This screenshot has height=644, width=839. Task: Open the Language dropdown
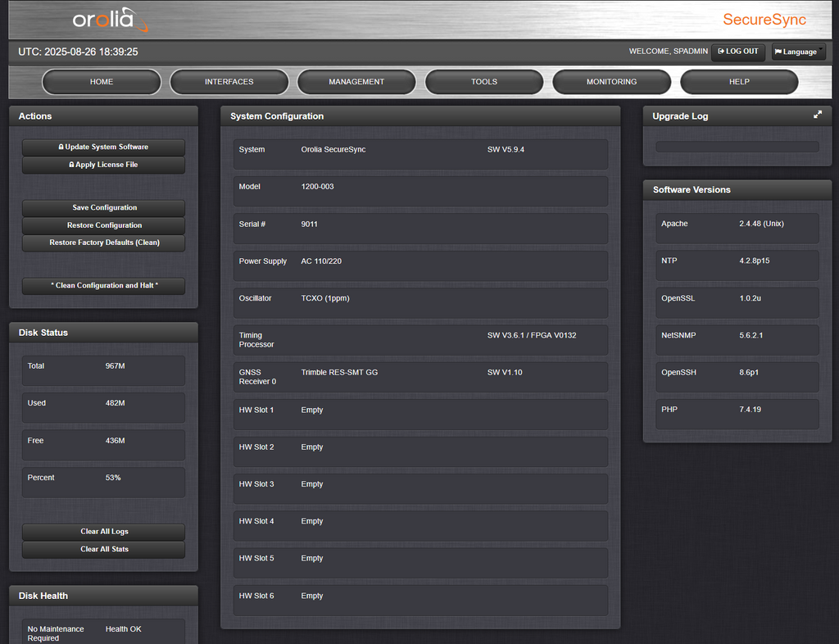[x=798, y=52]
